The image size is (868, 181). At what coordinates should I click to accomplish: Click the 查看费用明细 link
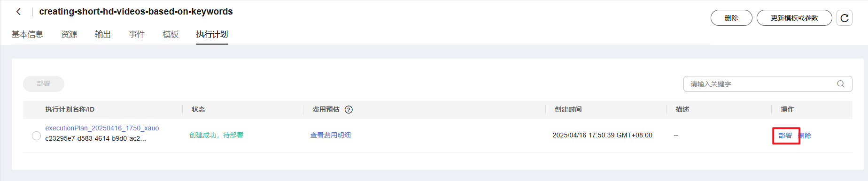tap(331, 135)
